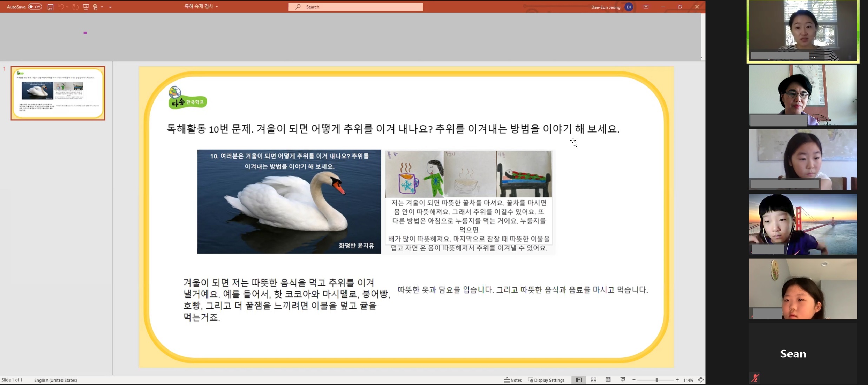Open Customize Quick Access Toolbar dropdown
The width and height of the screenshot is (868, 385).
[111, 7]
